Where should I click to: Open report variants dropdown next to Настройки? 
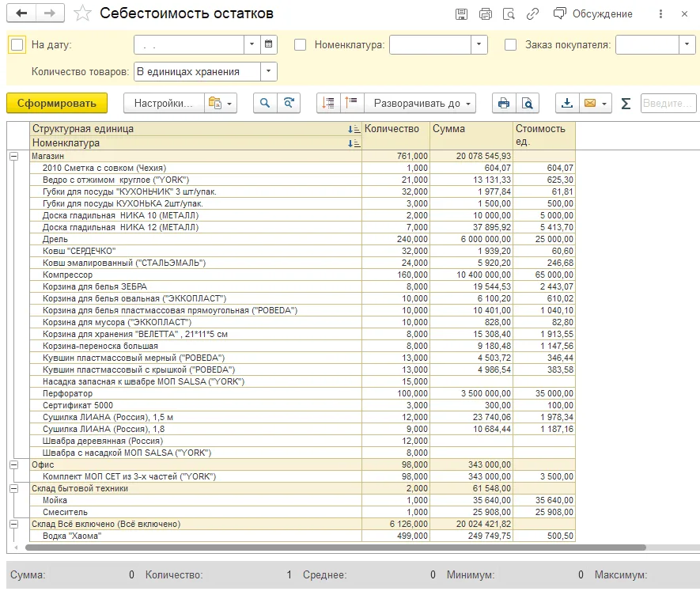221,103
